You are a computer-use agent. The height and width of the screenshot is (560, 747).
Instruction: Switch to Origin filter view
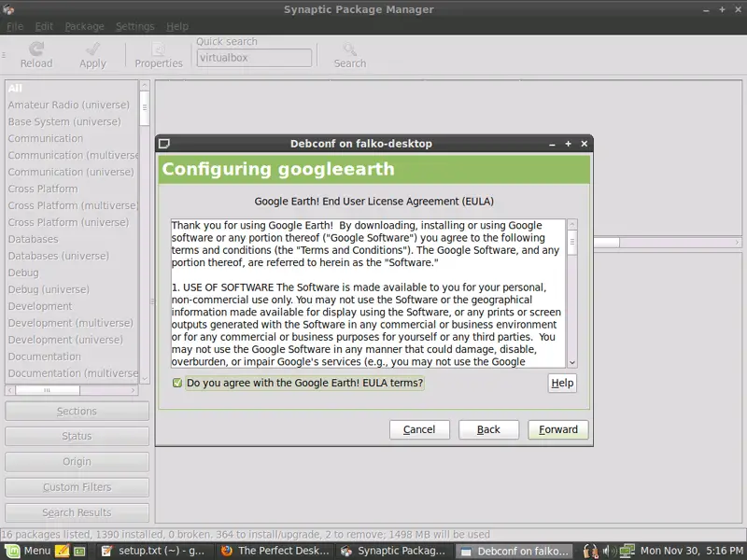(77, 461)
